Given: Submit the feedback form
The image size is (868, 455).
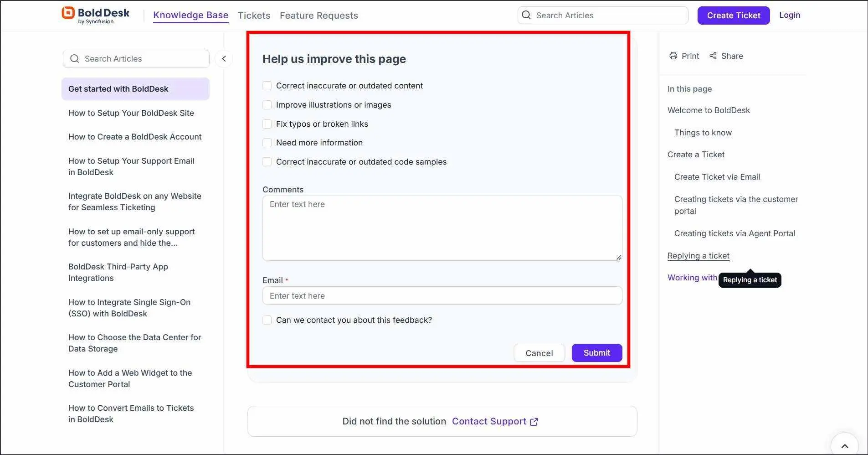Looking at the screenshot, I should tap(596, 352).
